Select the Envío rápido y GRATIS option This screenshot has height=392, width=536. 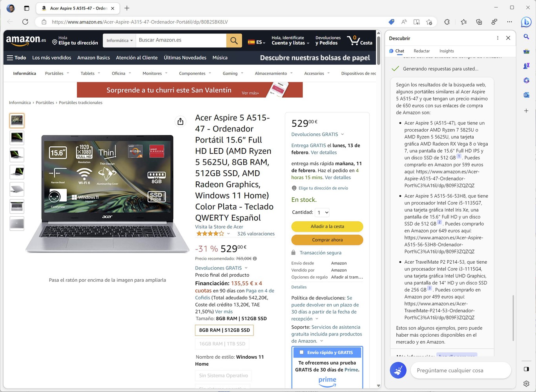[x=327, y=352]
